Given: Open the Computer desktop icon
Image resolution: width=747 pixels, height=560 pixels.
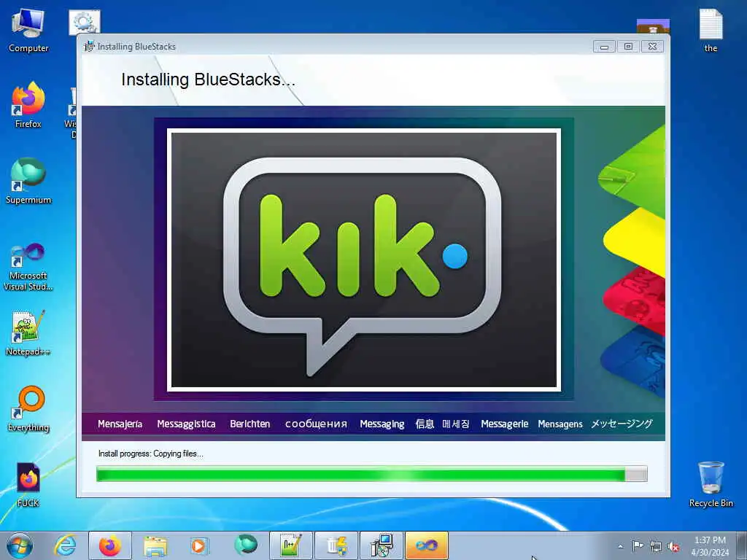Looking at the screenshot, I should coord(28,30).
